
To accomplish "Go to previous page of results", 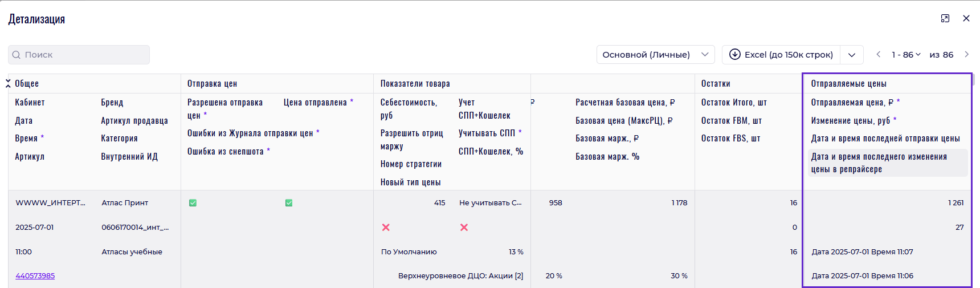I will tap(879, 55).
